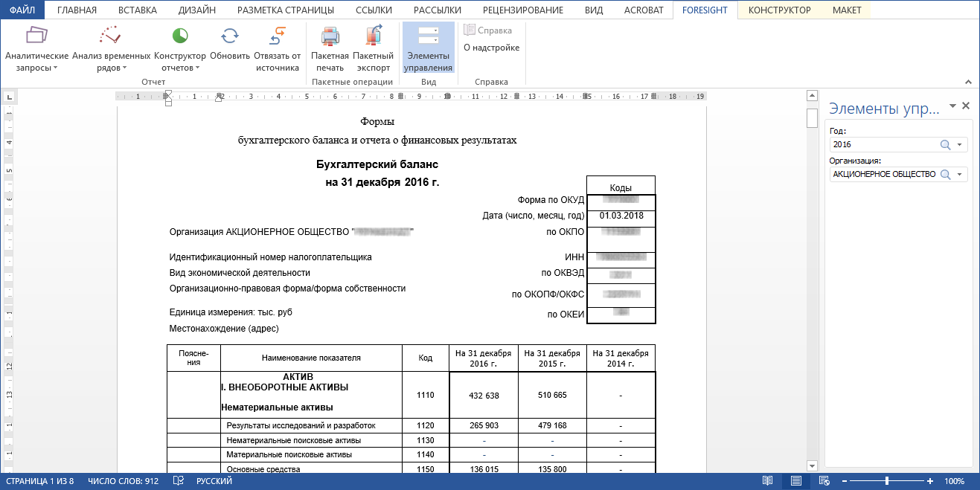Click the Анализ временных рядов icon
Image resolution: width=980 pixels, height=490 pixels.
[109, 36]
